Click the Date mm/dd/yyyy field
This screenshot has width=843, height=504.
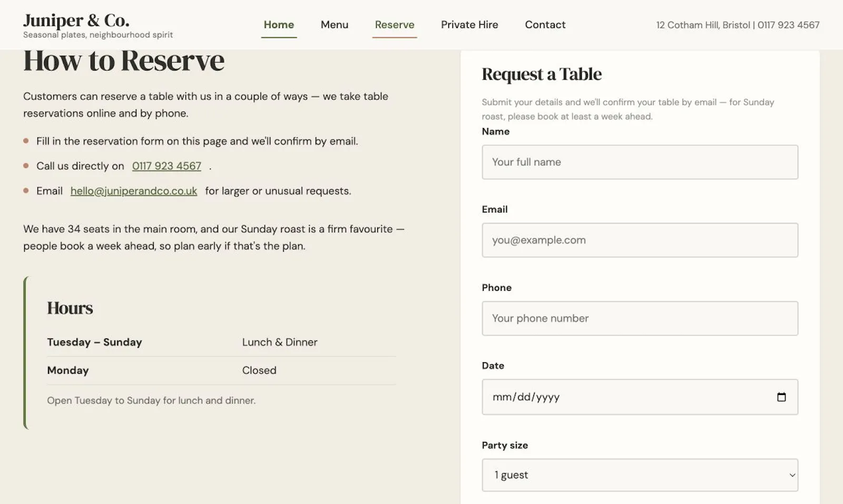pyautogui.click(x=640, y=397)
